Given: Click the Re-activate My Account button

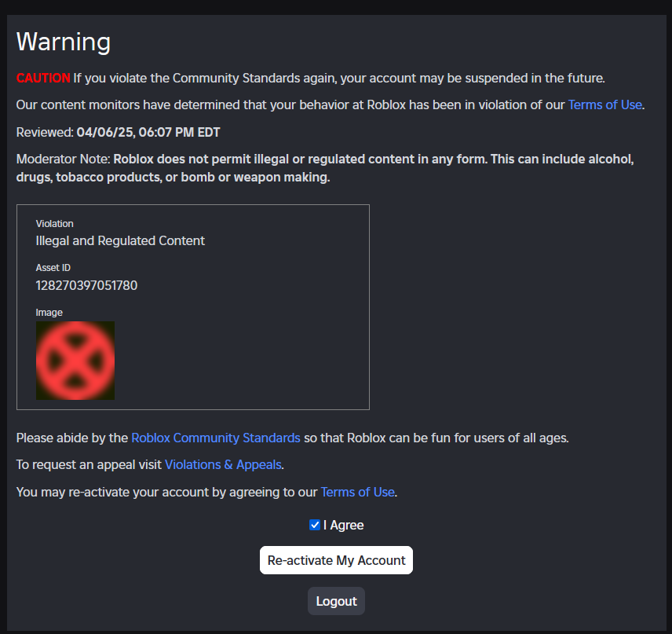Looking at the screenshot, I should 336,560.
